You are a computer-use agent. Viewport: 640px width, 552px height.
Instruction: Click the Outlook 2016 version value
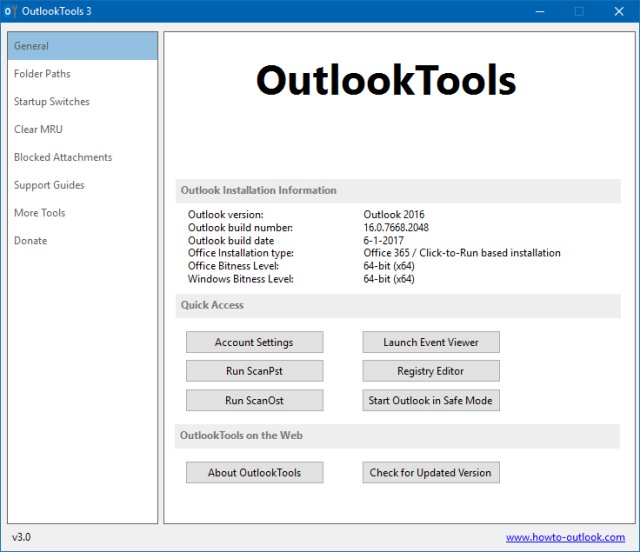[394, 214]
